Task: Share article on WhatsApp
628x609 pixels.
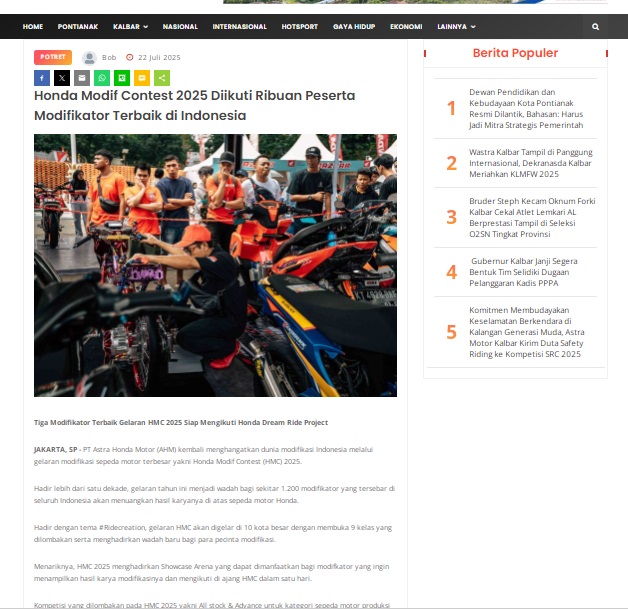Action: (x=102, y=78)
